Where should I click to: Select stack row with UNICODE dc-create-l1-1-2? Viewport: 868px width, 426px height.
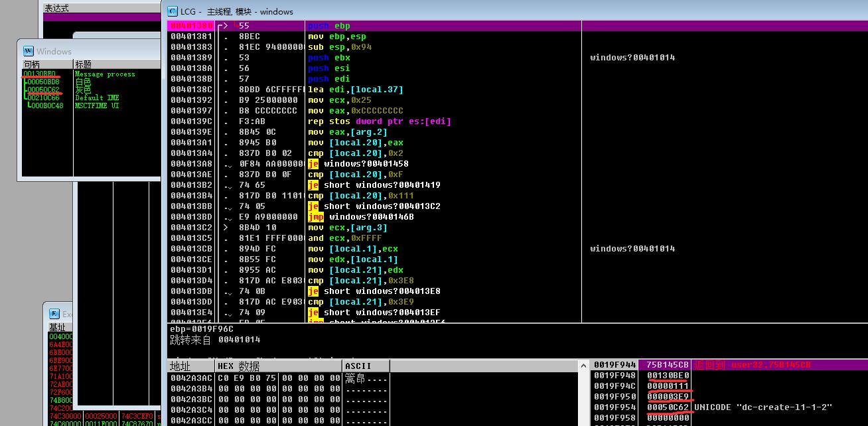(x=729, y=407)
